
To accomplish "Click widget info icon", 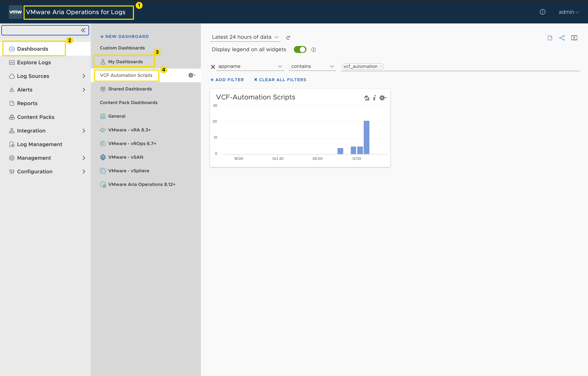I will pos(374,98).
